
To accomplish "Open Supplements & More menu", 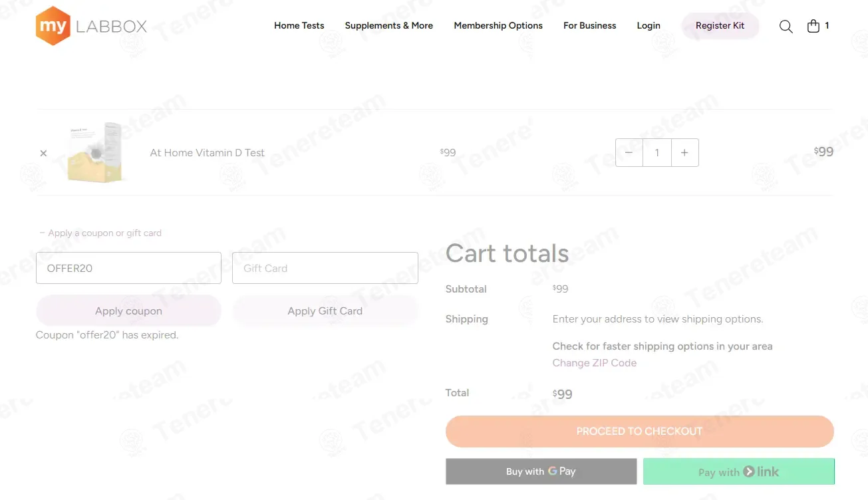I will tap(389, 26).
